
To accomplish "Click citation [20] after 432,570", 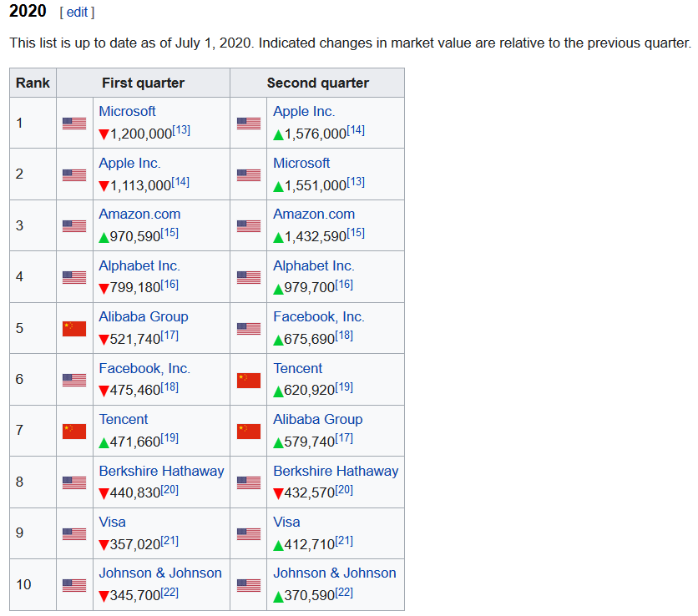I will (344, 490).
